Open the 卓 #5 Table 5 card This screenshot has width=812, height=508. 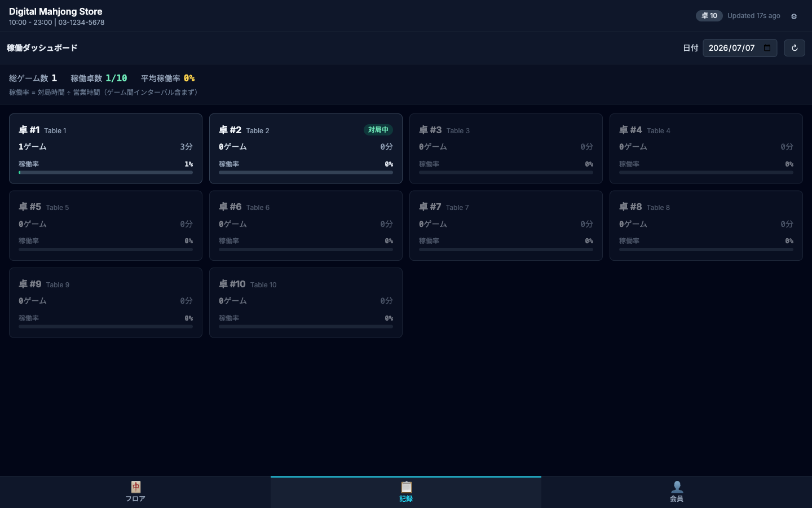105,225
